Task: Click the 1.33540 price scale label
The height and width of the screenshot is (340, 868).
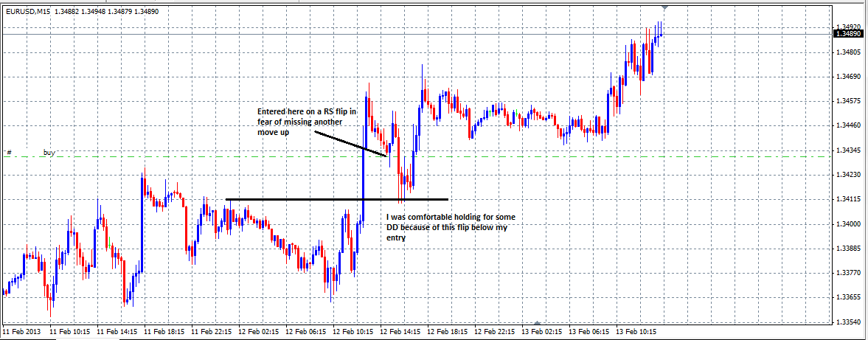Action: 849,322
